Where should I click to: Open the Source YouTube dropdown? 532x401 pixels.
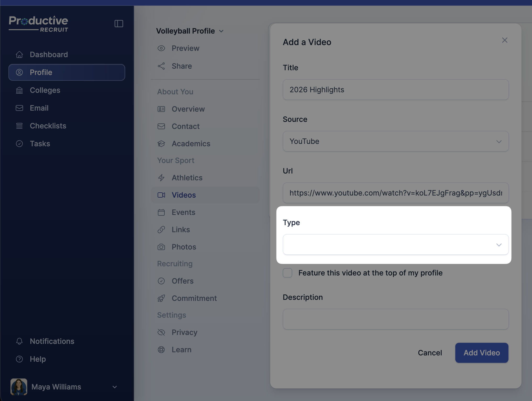(395, 141)
